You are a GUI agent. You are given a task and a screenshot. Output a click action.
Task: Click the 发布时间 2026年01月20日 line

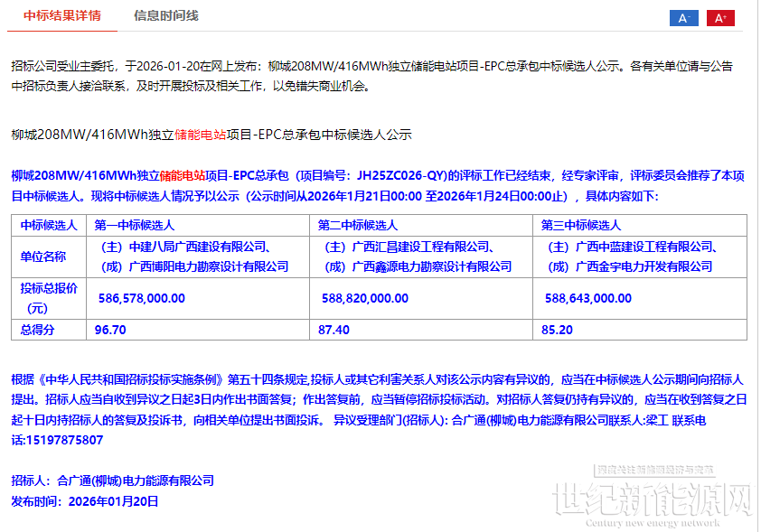(85, 500)
